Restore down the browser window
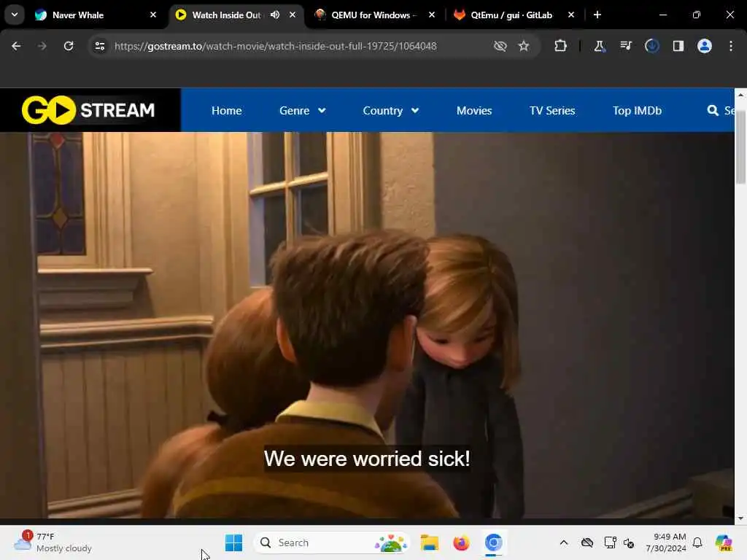The image size is (747, 560). [696, 15]
